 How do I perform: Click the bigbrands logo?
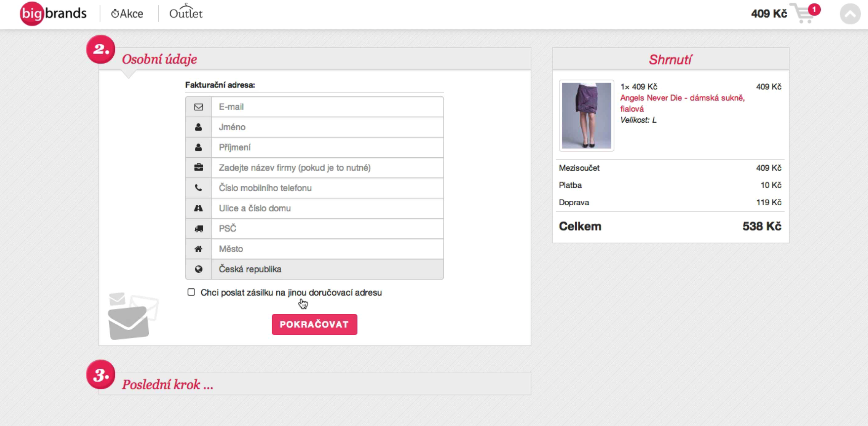53,13
